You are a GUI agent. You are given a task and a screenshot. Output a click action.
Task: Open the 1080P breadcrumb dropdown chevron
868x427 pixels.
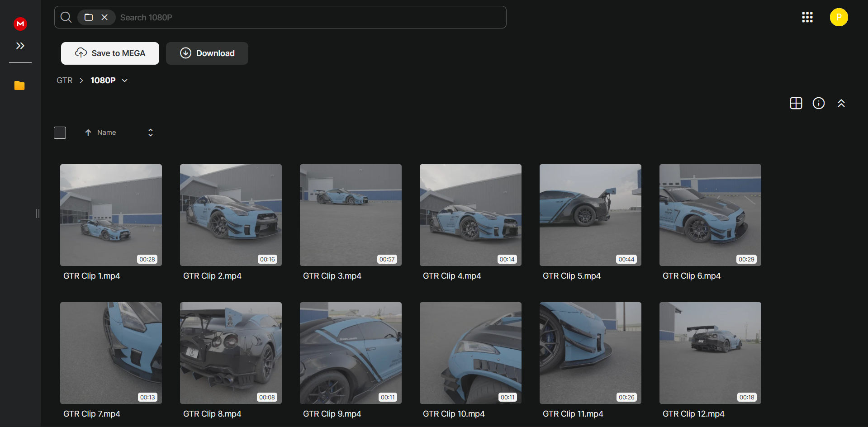click(125, 81)
